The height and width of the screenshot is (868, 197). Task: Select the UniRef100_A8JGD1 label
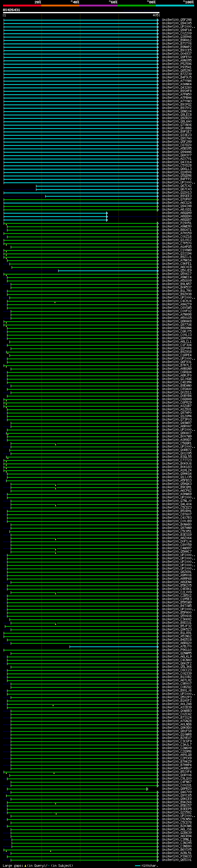pyautogui.click(x=177, y=210)
